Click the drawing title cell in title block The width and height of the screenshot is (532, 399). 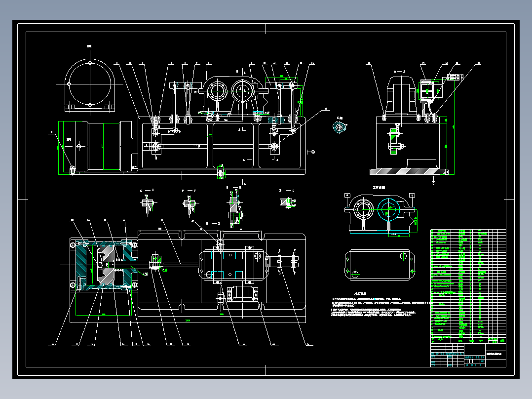tap(495, 354)
